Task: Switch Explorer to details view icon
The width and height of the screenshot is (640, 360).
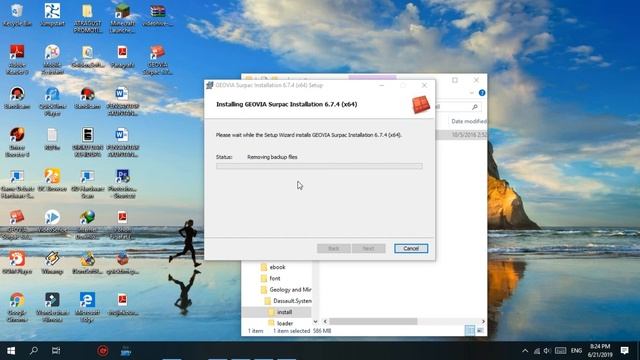Action: coord(470,330)
